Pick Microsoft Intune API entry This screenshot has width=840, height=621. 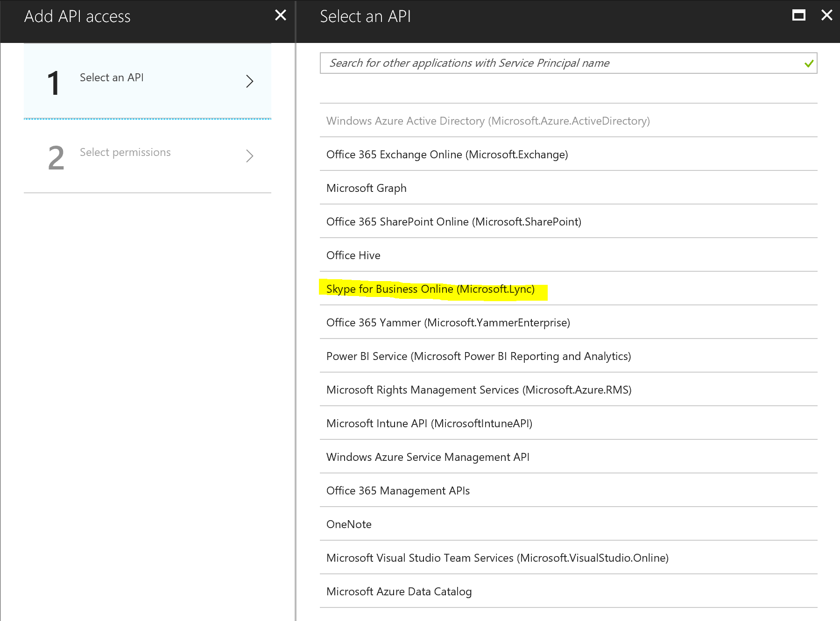pyautogui.click(x=568, y=423)
